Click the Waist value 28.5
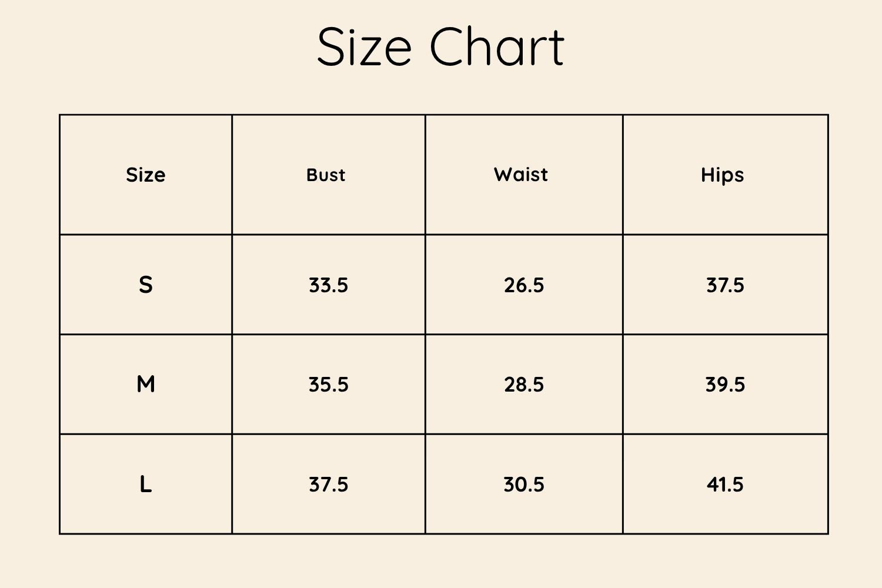This screenshot has width=882, height=588. 524,385
